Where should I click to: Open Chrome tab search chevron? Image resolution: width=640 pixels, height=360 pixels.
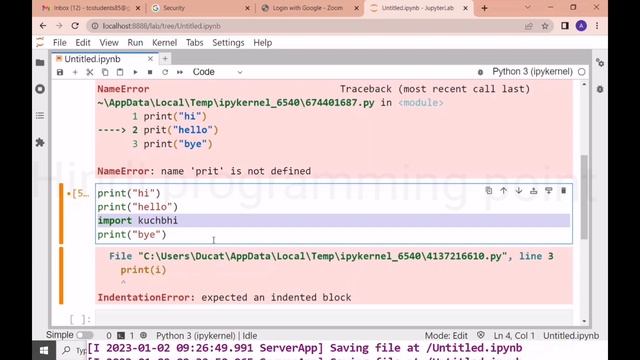coord(527,7)
